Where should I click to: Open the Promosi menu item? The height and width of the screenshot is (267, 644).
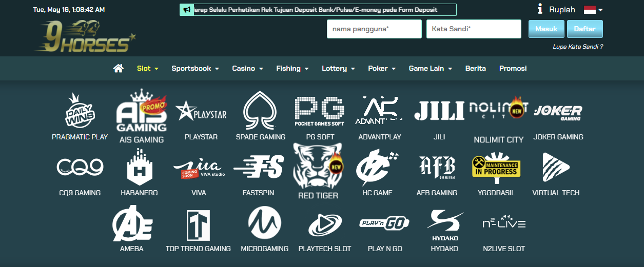[x=513, y=68]
